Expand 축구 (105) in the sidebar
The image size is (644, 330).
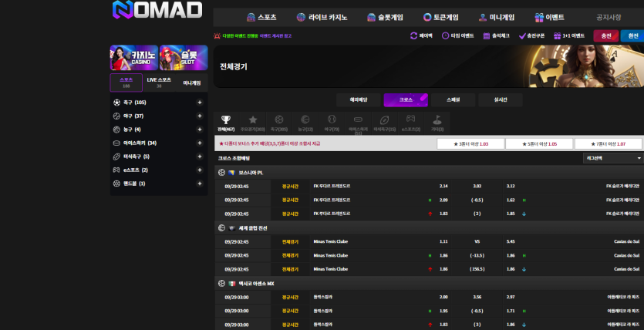pos(199,103)
